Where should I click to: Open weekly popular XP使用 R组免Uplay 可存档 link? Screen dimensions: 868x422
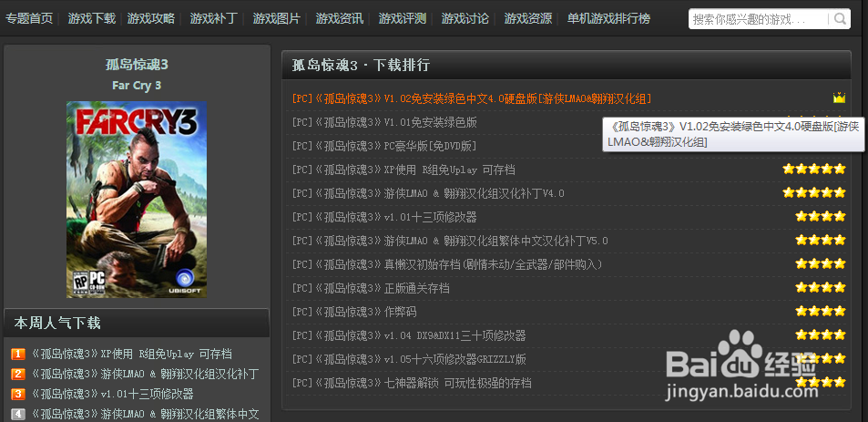tap(132, 355)
